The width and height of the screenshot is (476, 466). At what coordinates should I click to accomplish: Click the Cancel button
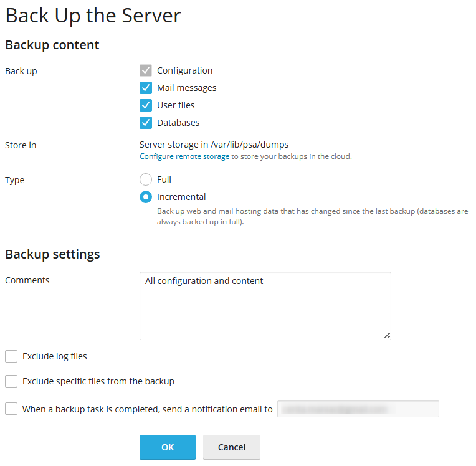point(232,447)
